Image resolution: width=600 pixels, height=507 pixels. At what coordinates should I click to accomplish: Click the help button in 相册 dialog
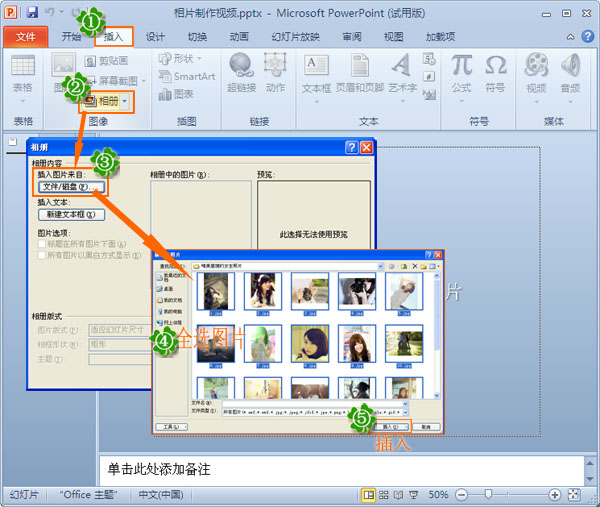351,147
